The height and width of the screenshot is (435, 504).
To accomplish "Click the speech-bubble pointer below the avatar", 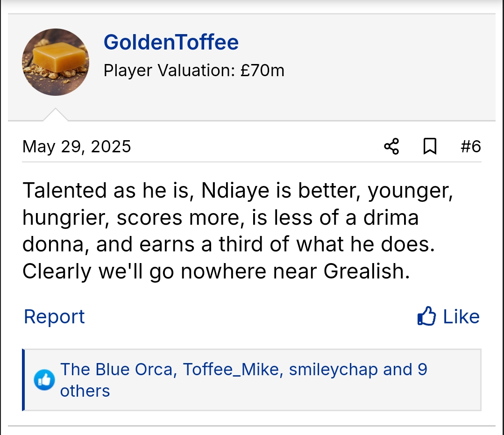I will pos(56,115).
